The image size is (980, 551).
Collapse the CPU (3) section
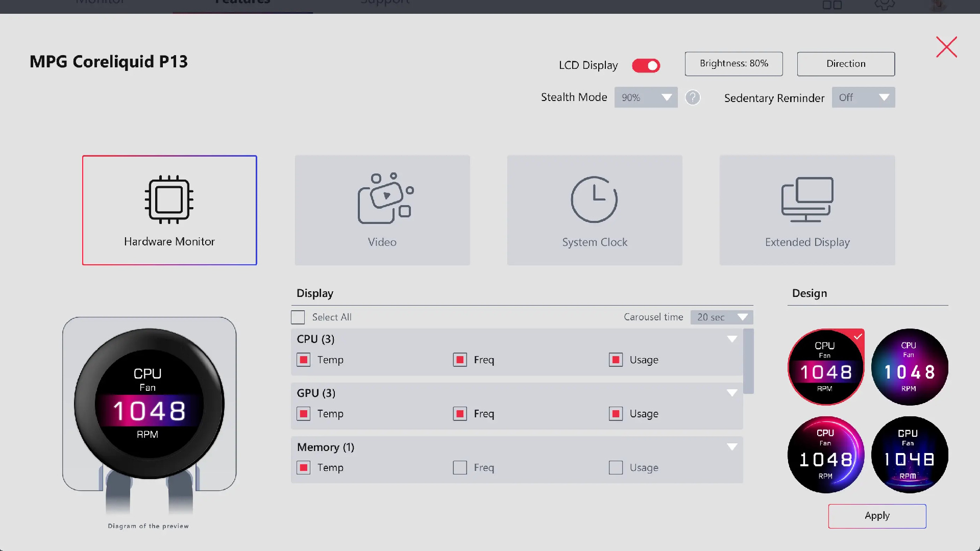[732, 339]
